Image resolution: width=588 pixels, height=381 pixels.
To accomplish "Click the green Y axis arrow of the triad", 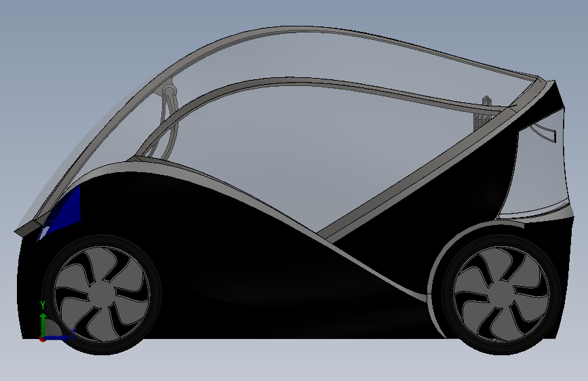I will click(43, 324).
